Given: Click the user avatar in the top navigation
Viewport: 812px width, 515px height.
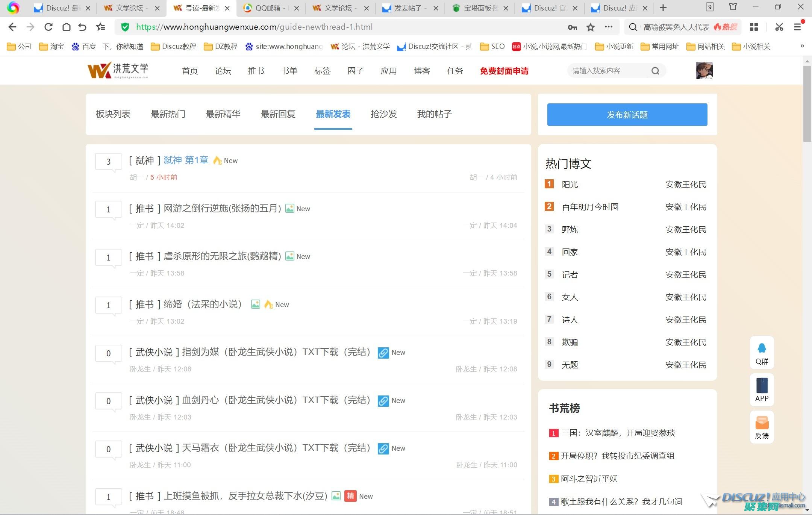Looking at the screenshot, I should coord(704,70).
